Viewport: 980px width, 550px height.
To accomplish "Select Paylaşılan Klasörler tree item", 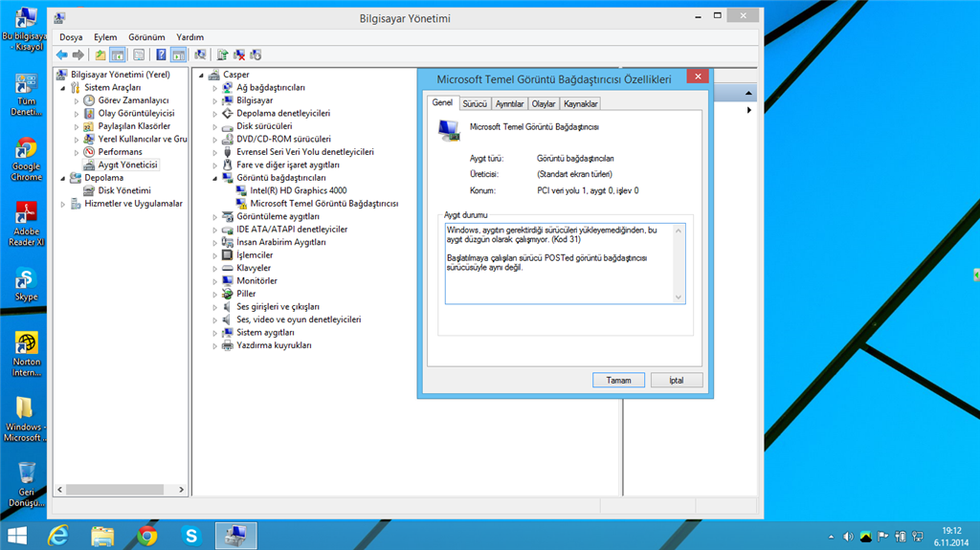I will (134, 126).
